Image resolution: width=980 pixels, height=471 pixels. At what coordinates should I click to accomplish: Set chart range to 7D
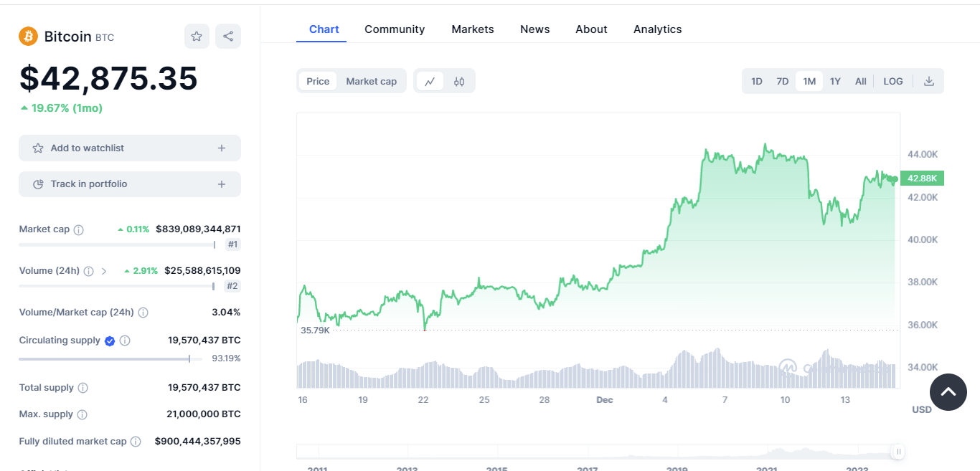(x=783, y=81)
